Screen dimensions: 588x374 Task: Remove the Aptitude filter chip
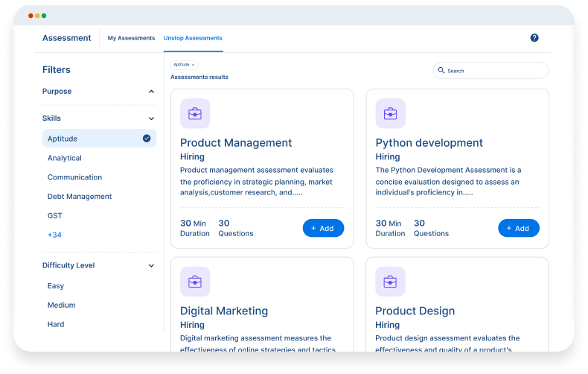coord(193,66)
